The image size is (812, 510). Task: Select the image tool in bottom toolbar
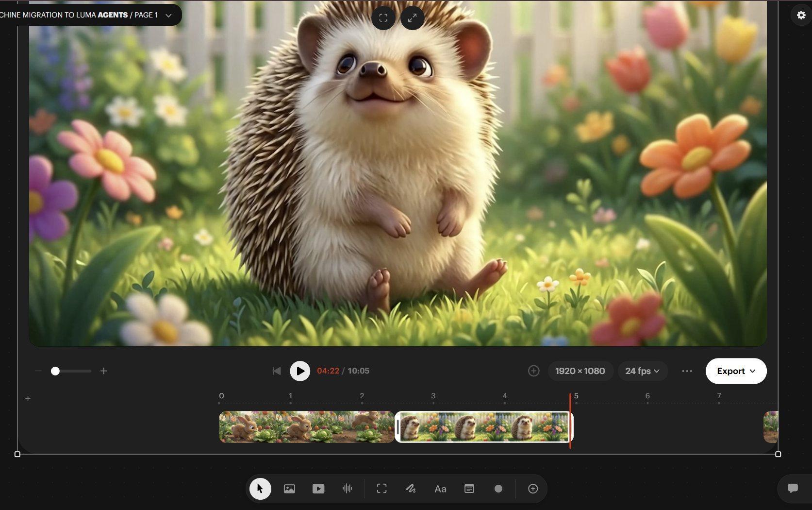[x=289, y=489]
